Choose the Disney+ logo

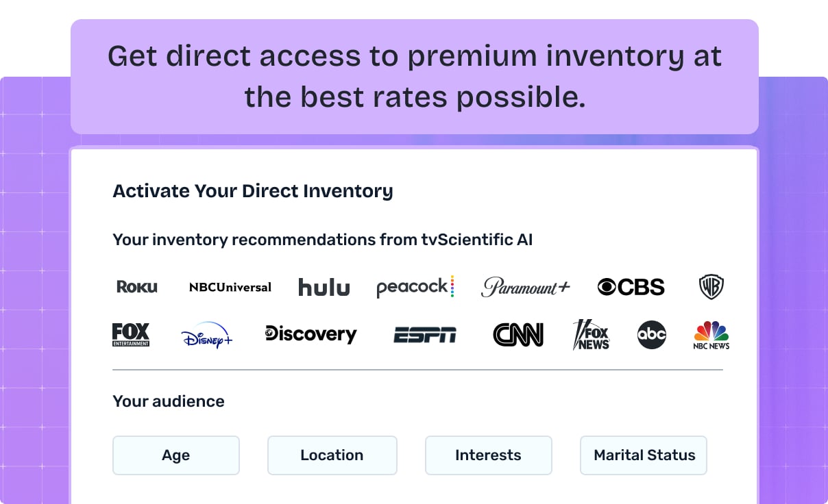point(207,336)
